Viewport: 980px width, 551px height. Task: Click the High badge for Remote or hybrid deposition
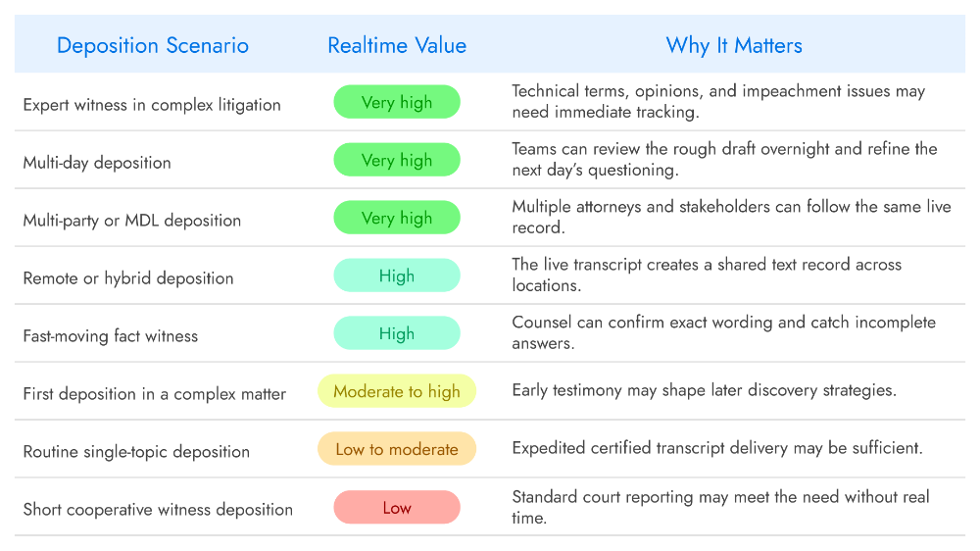(x=397, y=275)
